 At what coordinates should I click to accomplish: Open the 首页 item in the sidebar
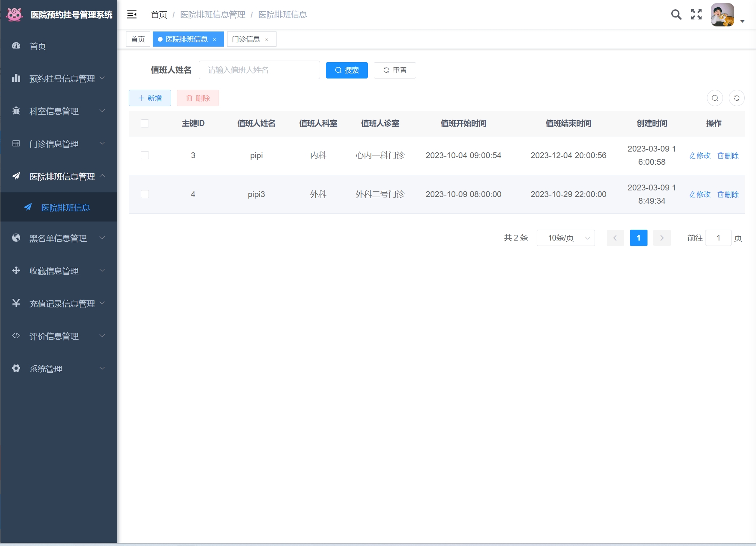click(x=38, y=46)
